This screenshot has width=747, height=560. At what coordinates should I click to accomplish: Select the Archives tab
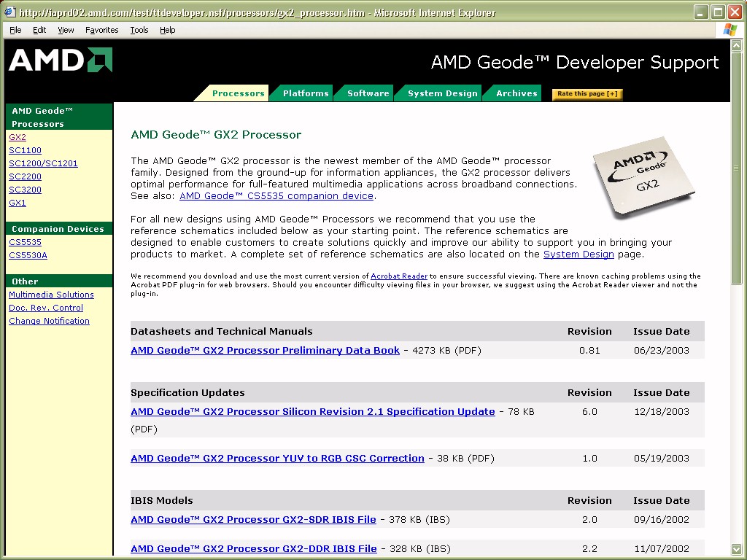tap(516, 93)
